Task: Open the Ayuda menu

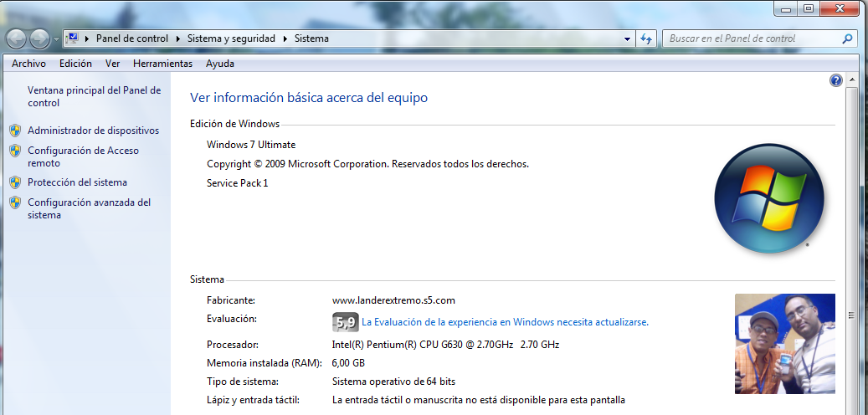Action: point(220,64)
